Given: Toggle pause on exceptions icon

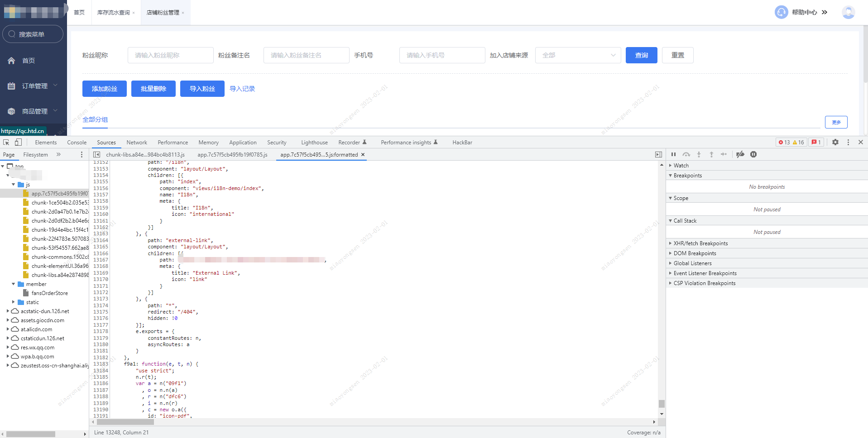Looking at the screenshot, I should point(753,154).
